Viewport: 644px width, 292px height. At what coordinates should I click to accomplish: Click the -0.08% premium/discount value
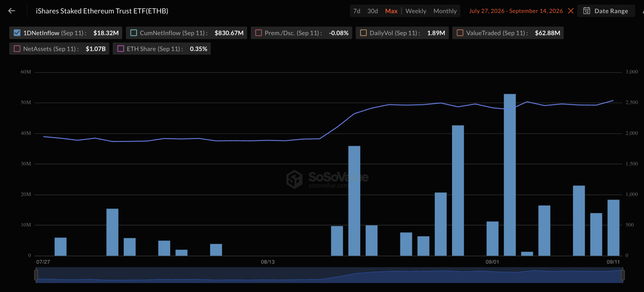(339, 33)
